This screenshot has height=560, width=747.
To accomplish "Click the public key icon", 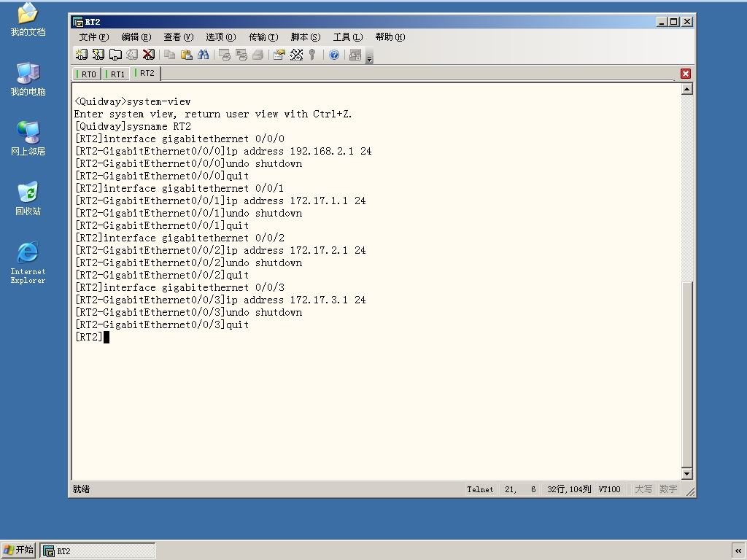I will pyautogui.click(x=312, y=55).
